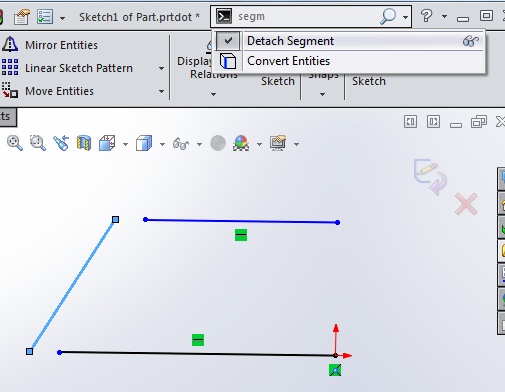Click the top endpoint of diagonal line

115,219
